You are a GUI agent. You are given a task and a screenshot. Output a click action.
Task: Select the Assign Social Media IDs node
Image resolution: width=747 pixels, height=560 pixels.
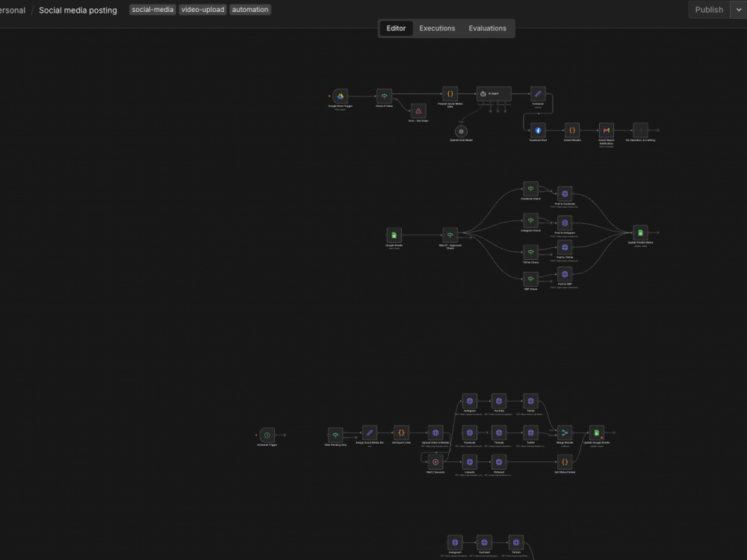[x=369, y=433]
